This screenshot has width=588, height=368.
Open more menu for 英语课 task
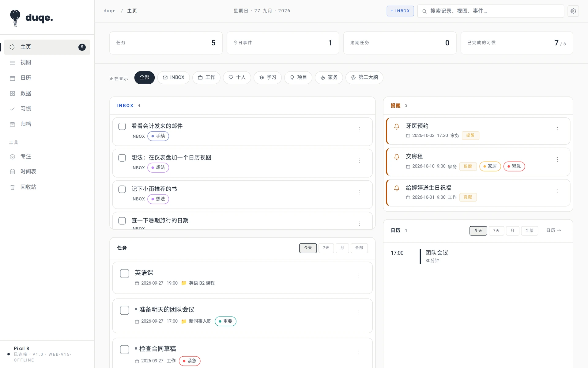[x=358, y=276]
